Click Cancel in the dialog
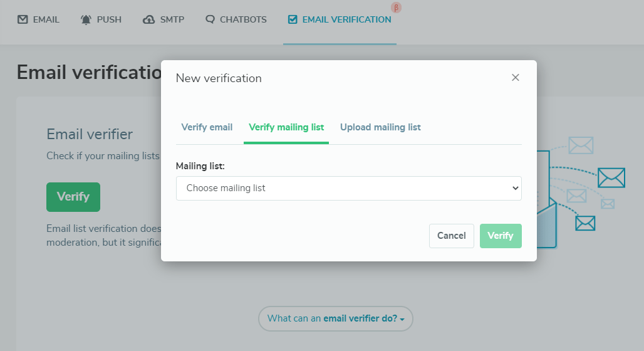 point(452,236)
